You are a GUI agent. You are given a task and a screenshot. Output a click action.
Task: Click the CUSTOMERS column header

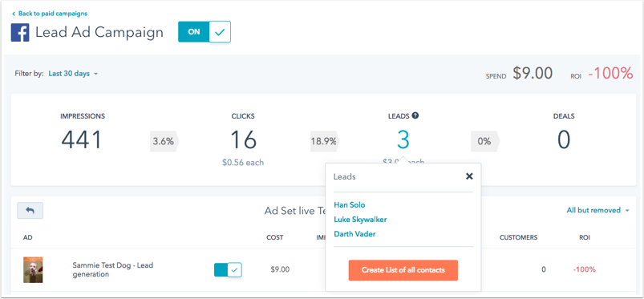click(518, 237)
